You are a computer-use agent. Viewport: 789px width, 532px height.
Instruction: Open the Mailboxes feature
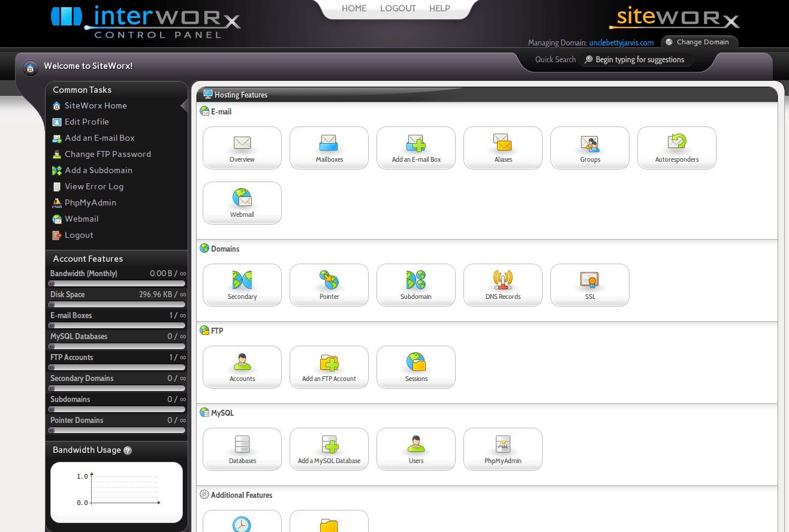[x=329, y=148]
